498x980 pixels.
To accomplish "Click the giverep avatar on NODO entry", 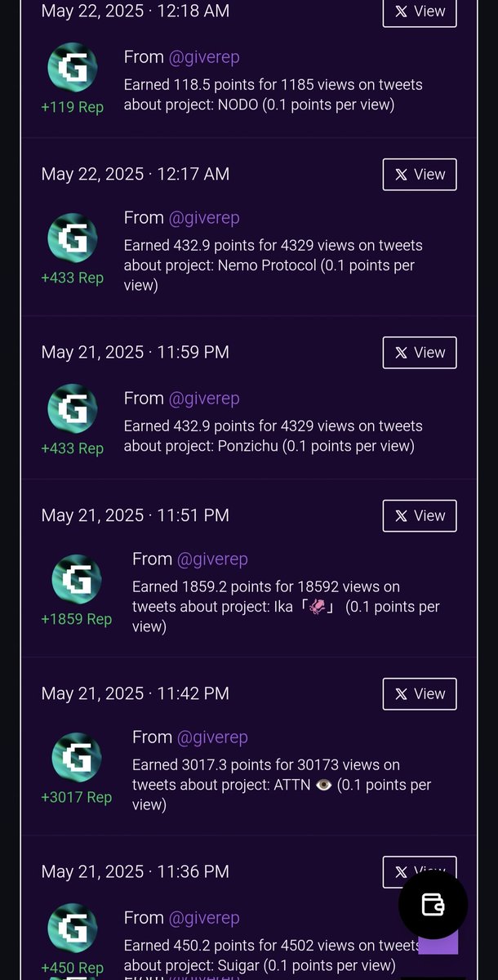I will point(73,67).
